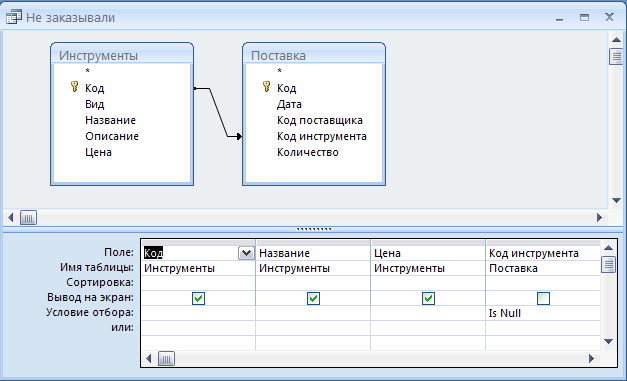Click the grid's scroll right arrow
Viewport: 627px width, 381px height.
(x=591, y=359)
